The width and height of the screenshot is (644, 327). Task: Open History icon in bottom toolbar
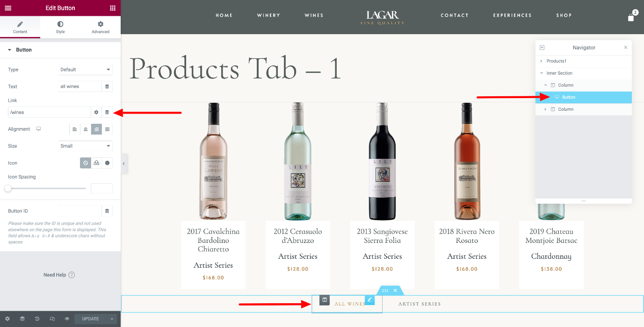click(x=37, y=319)
